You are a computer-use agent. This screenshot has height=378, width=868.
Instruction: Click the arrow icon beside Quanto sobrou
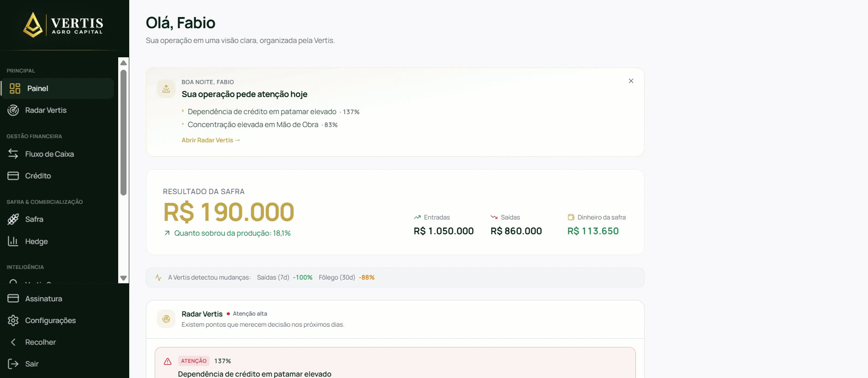[167, 233]
